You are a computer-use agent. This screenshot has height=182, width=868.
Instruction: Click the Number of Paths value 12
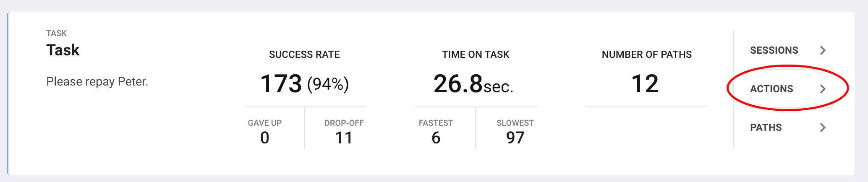pyautogui.click(x=645, y=83)
